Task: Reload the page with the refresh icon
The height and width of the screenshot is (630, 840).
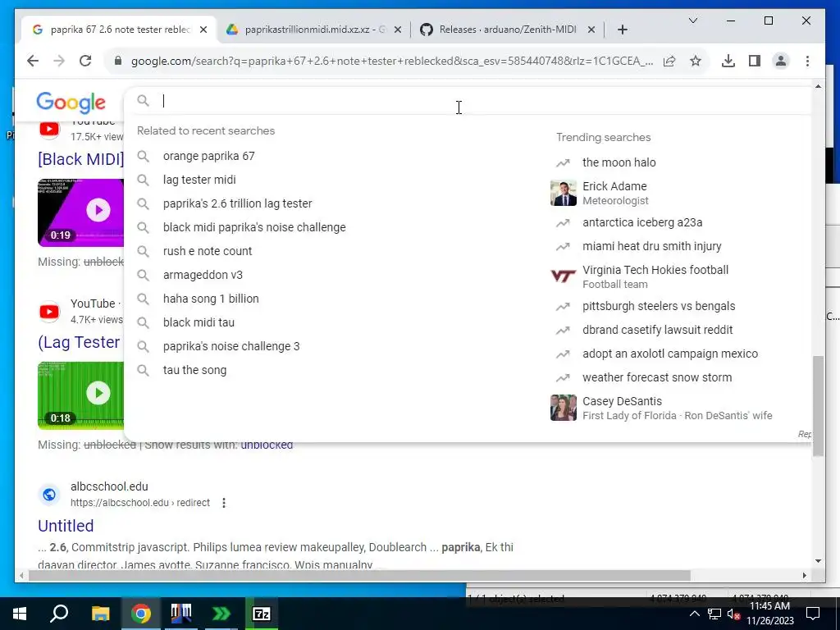Action: (85, 61)
